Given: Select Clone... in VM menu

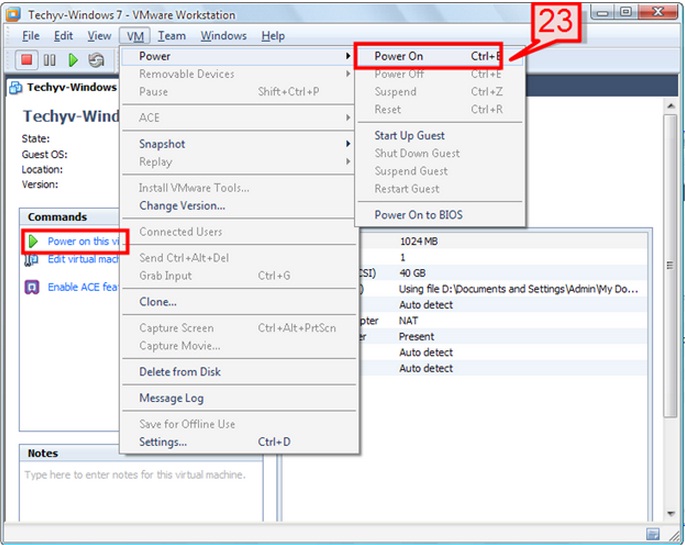Looking at the screenshot, I should coord(238,302).
